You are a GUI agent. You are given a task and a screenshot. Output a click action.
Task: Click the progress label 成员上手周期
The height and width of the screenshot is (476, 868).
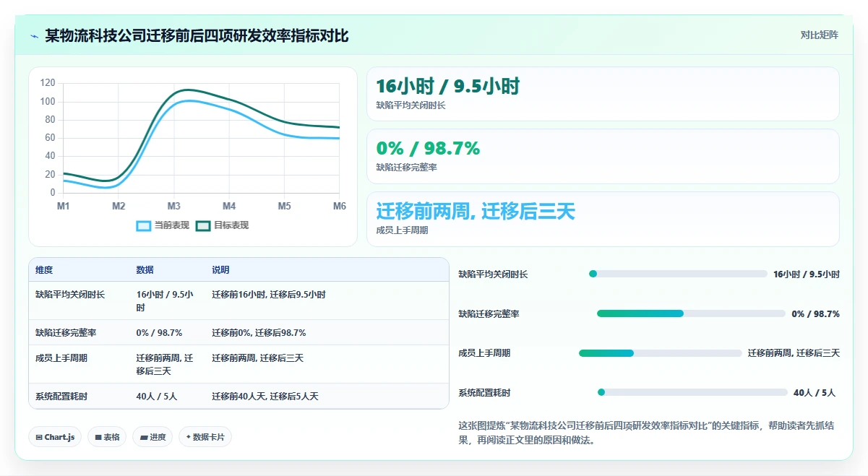click(484, 353)
